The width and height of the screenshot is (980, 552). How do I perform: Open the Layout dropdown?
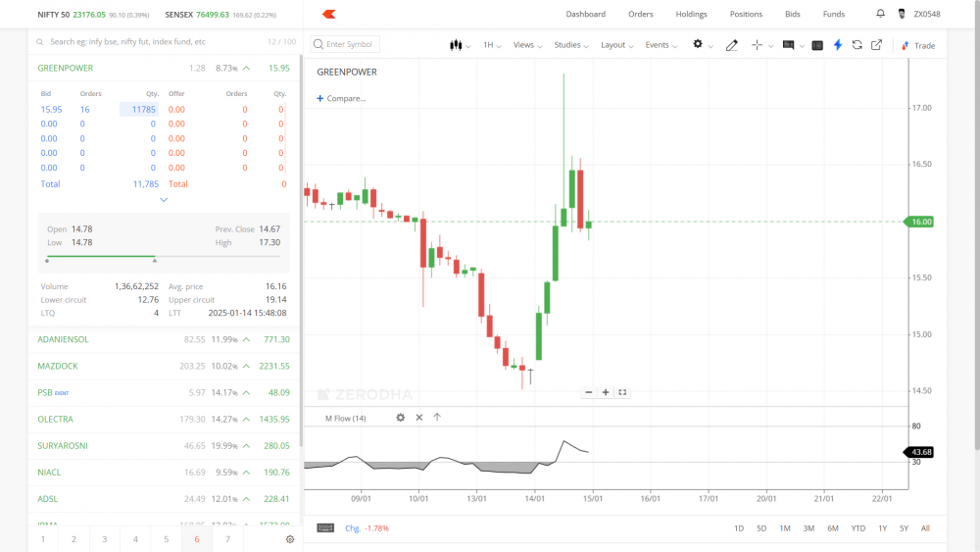[616, 45]
